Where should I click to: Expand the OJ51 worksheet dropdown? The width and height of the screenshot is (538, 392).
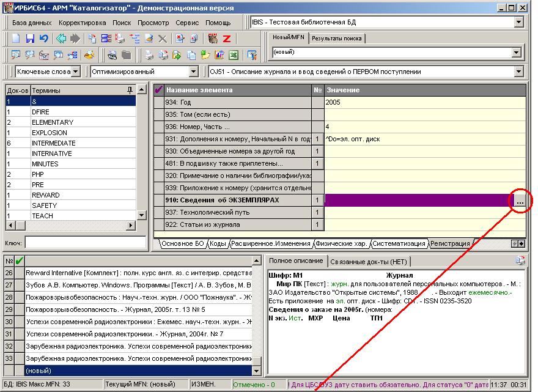[518, 72]
